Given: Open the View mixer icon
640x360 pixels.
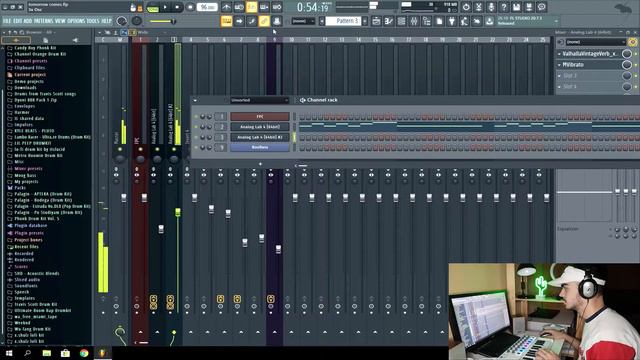Looking at the screenshot, I should pos(414,21).
